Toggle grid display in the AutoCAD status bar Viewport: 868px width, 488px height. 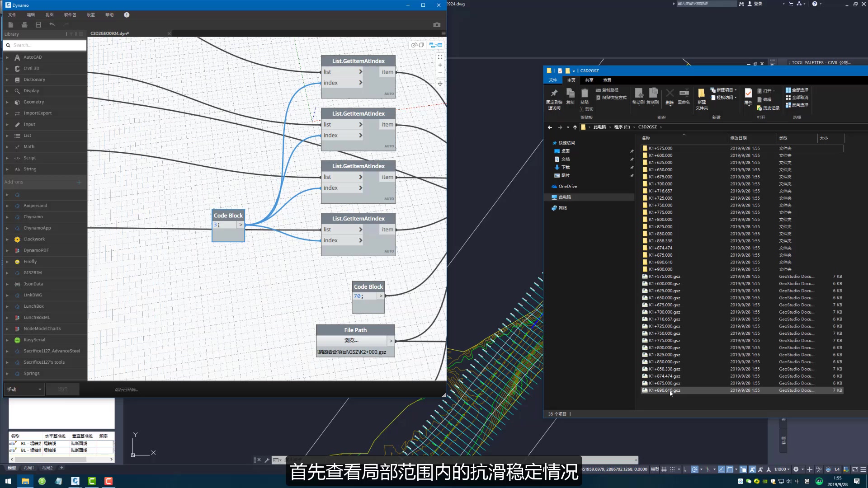click(x=664, y=469)
